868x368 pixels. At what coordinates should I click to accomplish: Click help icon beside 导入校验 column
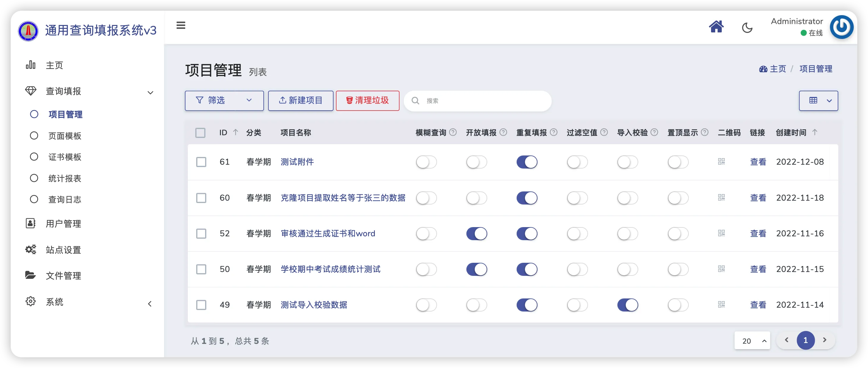(654, 132)
